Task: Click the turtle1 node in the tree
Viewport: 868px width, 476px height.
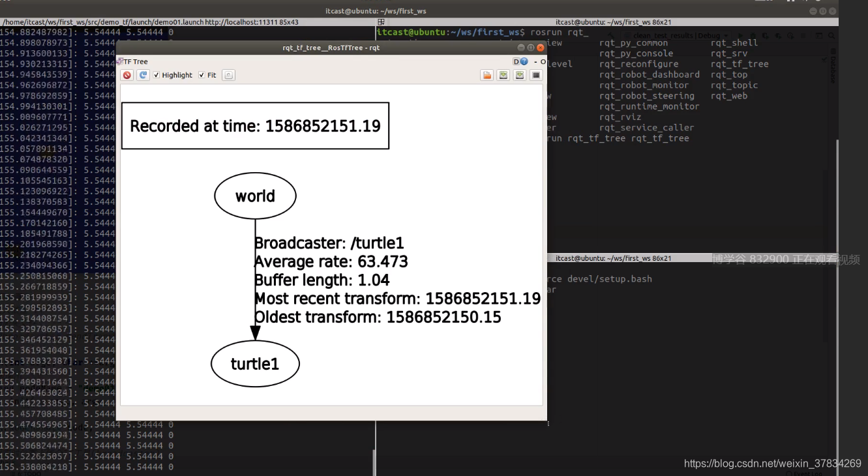Action: point(255,364)
